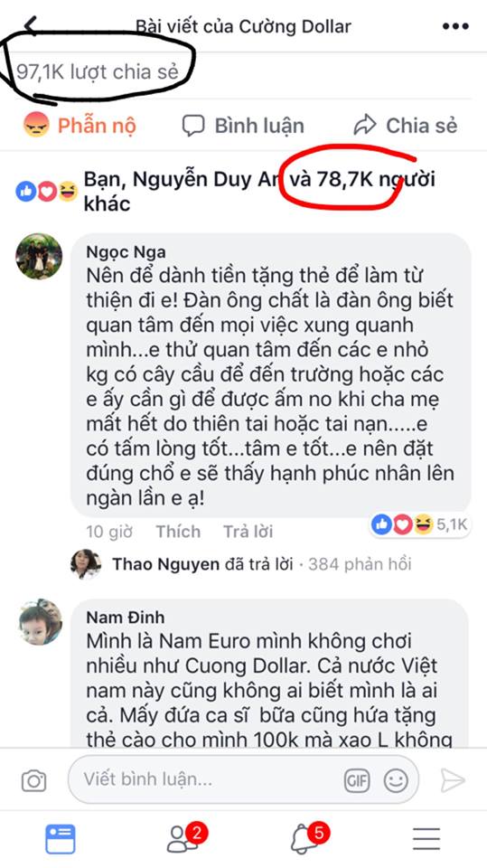487x868 pixels.
Task: Open the News Feed tab icon
Action: 61,839
